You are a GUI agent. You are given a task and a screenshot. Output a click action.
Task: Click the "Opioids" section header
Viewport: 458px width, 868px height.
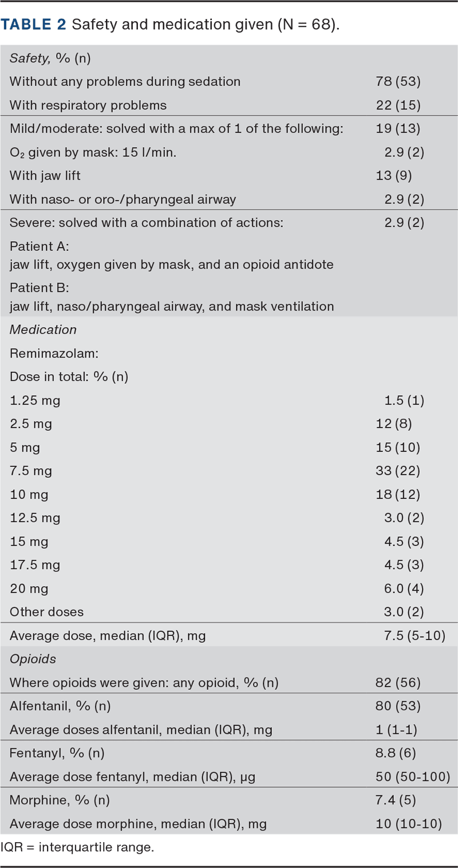pyautogui.click(x=33, y=659)
